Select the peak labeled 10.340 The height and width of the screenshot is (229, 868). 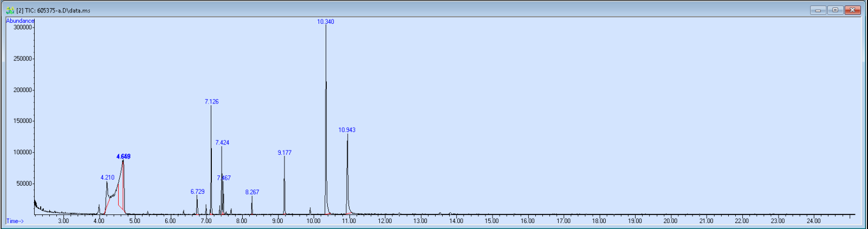326,22
